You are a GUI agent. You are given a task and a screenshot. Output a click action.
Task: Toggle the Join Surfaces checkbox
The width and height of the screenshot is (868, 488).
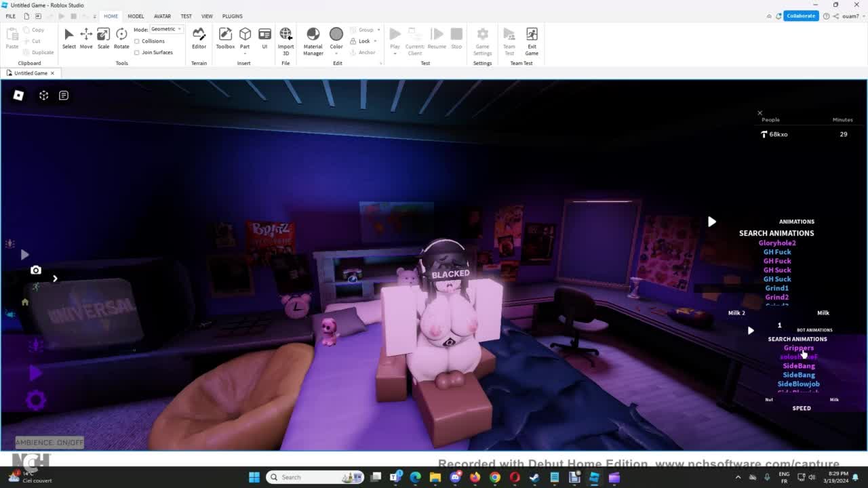pos(137,52)
